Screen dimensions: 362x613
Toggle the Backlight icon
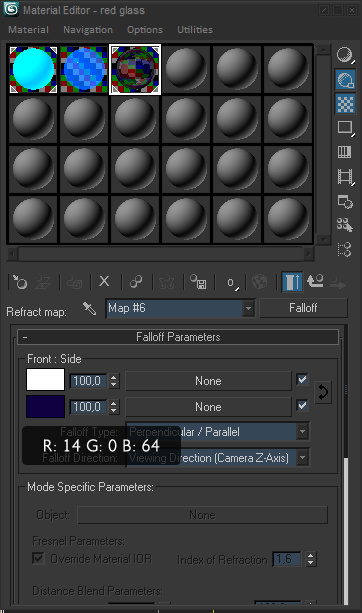(x=345, y=79)
